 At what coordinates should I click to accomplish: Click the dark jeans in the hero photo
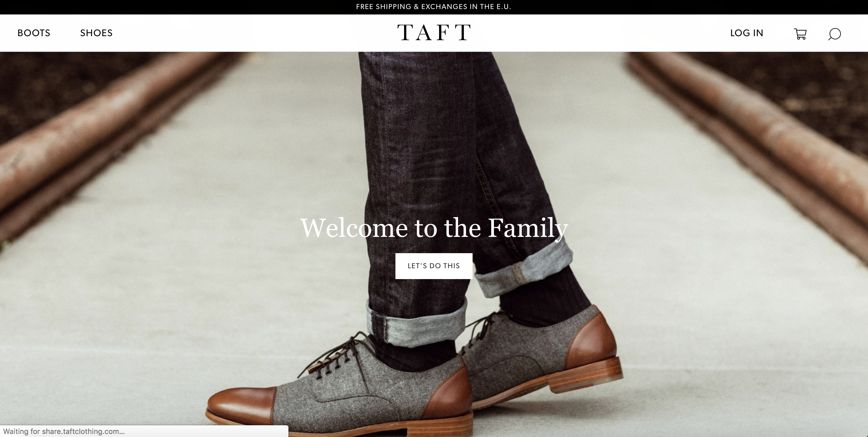click(448, 152)
